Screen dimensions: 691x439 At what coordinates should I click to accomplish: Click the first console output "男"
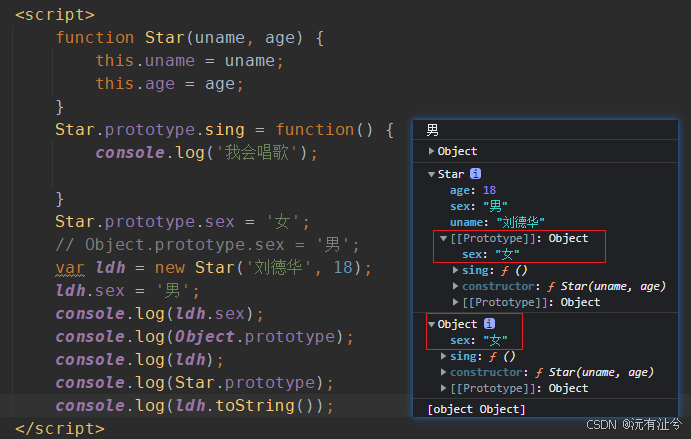click(432, 130)
